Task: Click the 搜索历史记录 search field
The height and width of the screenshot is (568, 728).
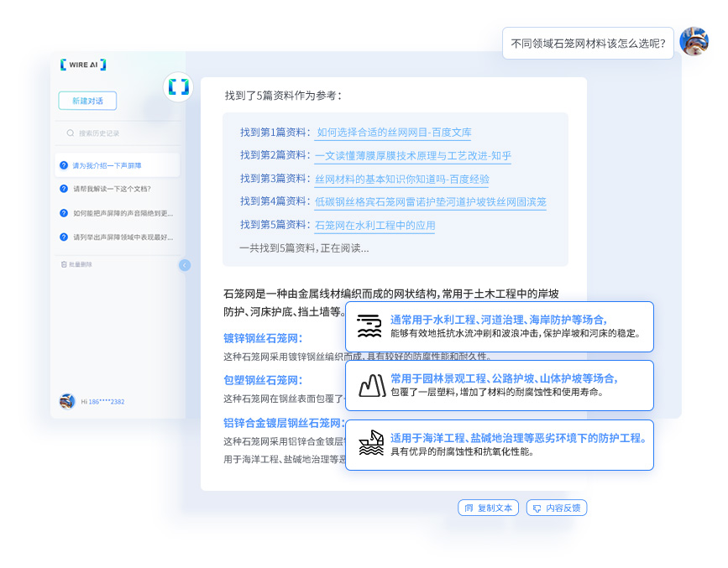Action: 118,133
